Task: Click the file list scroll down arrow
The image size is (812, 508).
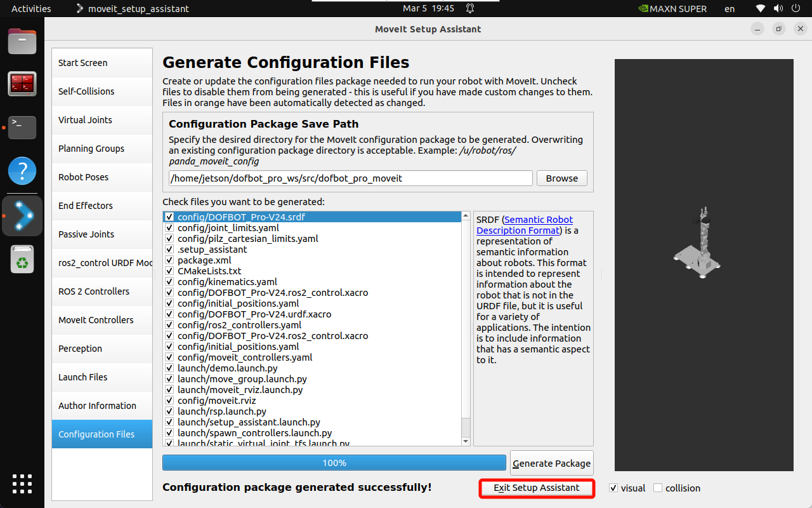Action: pyautogui.click(x=466, y=441)
